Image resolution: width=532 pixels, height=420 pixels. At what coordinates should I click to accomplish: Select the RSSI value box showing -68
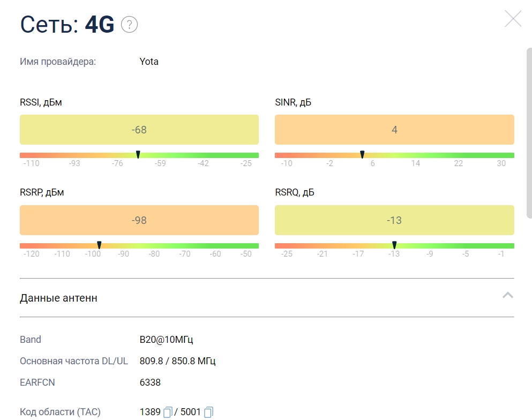click(x=139, y=130)
